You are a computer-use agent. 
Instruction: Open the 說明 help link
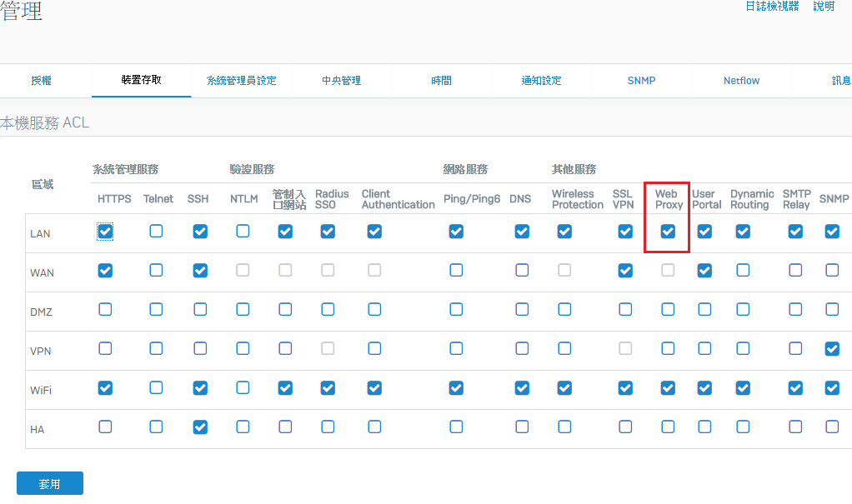824,6
